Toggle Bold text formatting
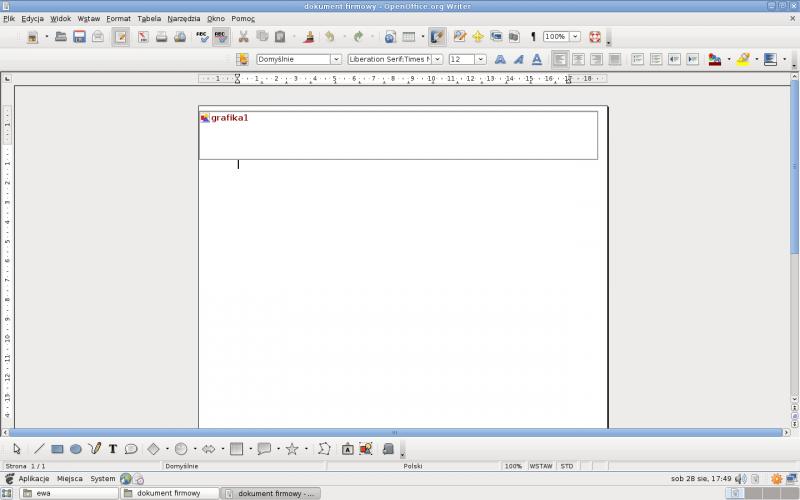The height and width of the screenshot is (500, 800). [500, 60]
